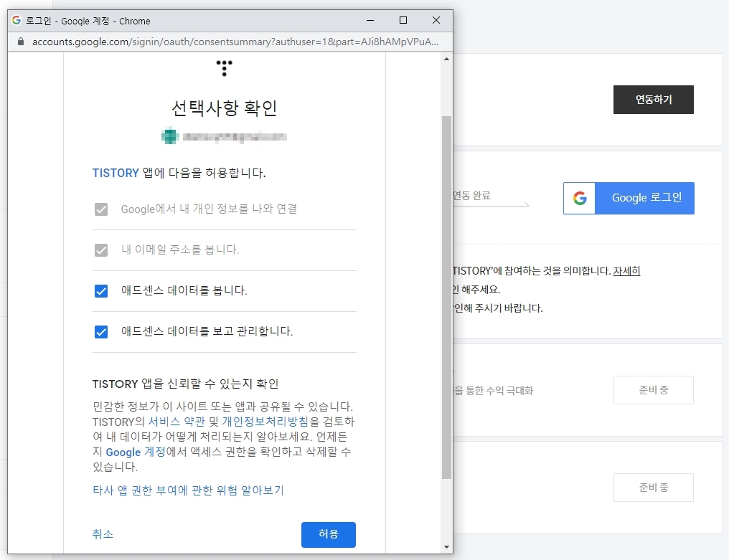This screenshot has height=560, width=729.
Task: Click the scrollbar up arrow
Action: [446, 59]
